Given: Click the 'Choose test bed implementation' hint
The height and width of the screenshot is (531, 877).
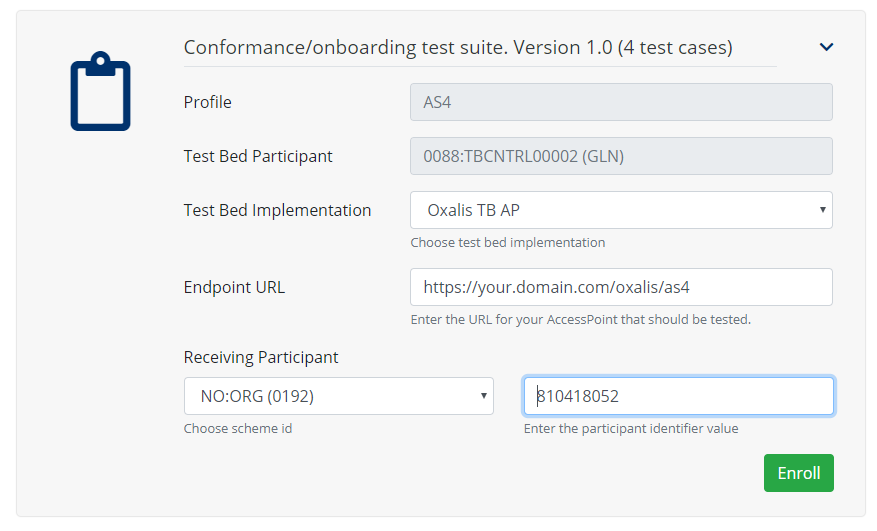Looking at the screenshot, I should coord(507,243).
